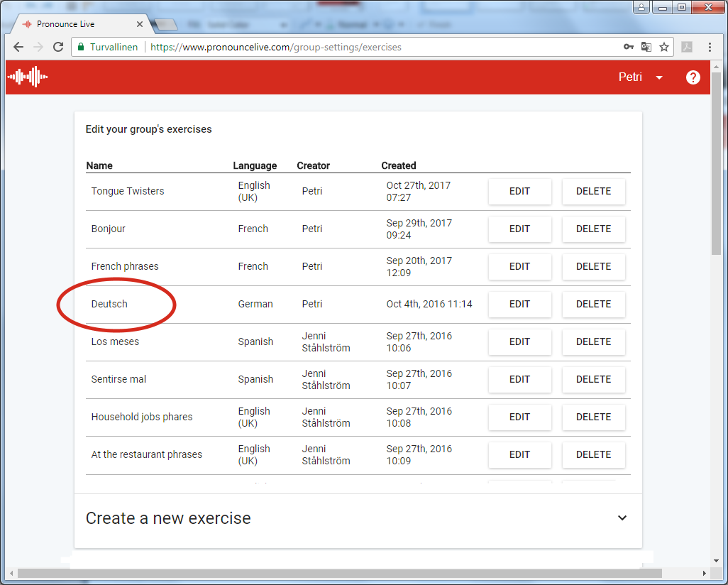Edit the Tongue Twisters exercise

click(519, 192)
